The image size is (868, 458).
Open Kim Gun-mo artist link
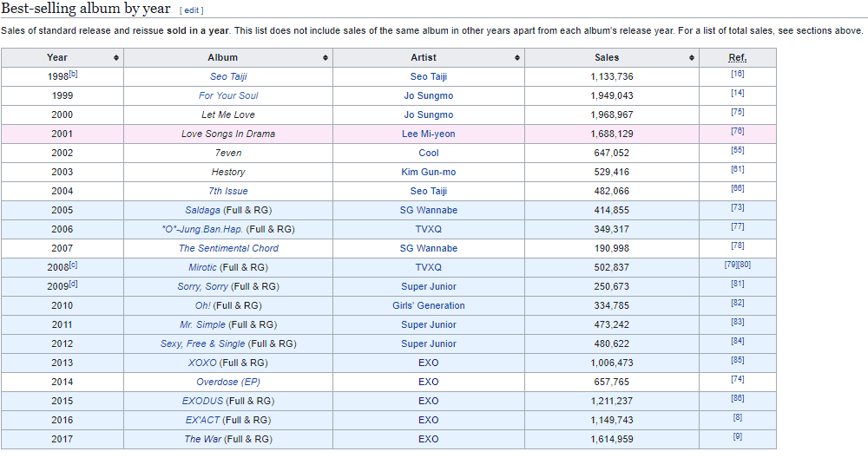(x=429, y=172)
